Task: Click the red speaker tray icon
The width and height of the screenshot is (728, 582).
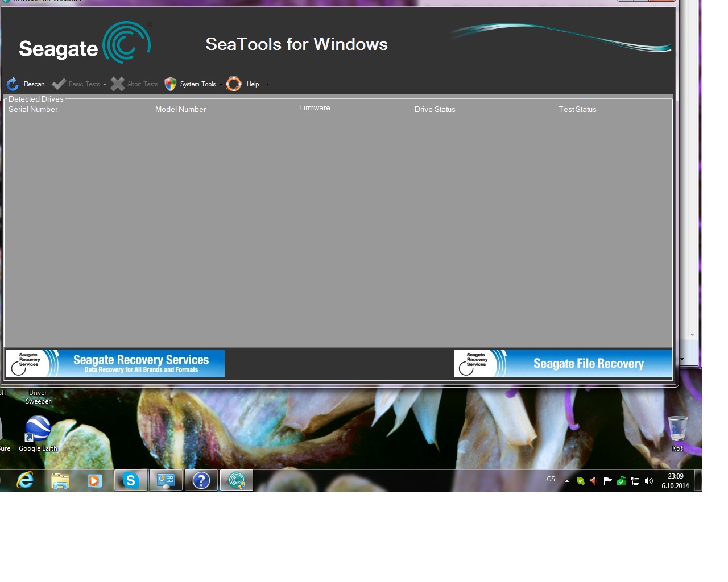Action: (594, 481)
